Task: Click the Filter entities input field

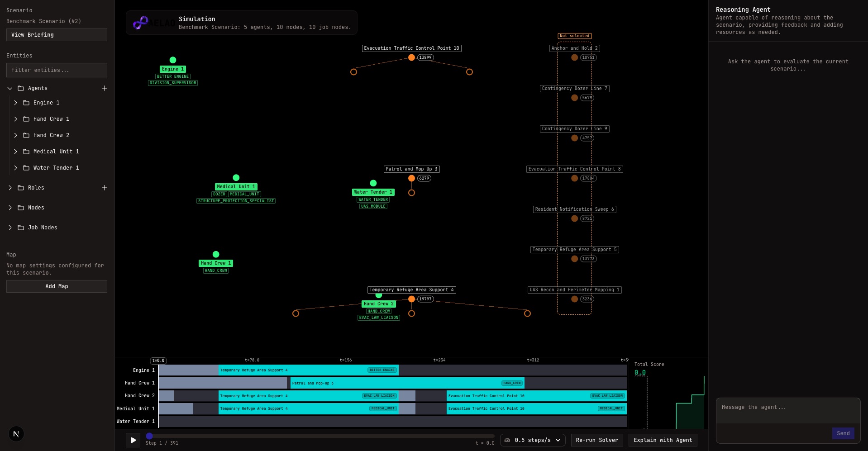Action: [x=57, y=70]
